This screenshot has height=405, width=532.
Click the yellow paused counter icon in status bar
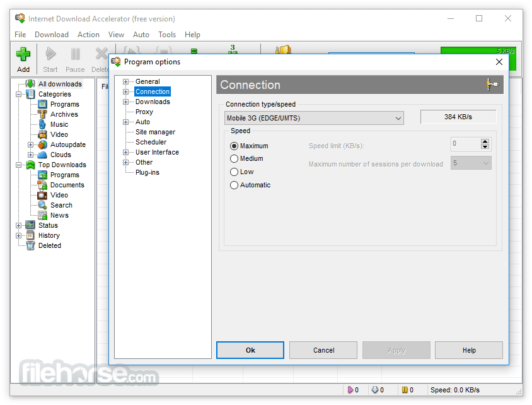405,390
